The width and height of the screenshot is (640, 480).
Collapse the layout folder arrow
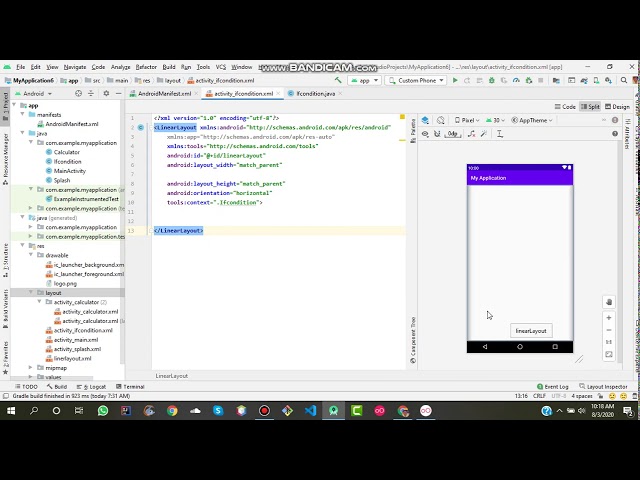(31, 292)
